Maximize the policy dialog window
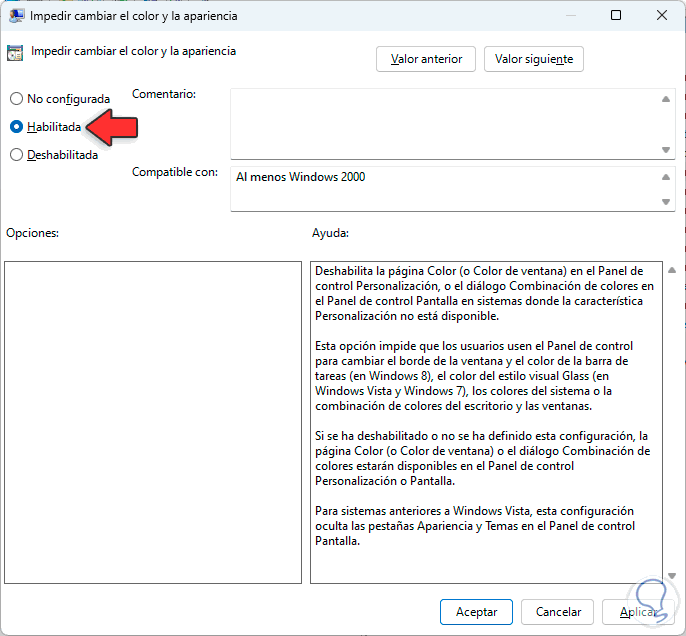 coord(616,16)
